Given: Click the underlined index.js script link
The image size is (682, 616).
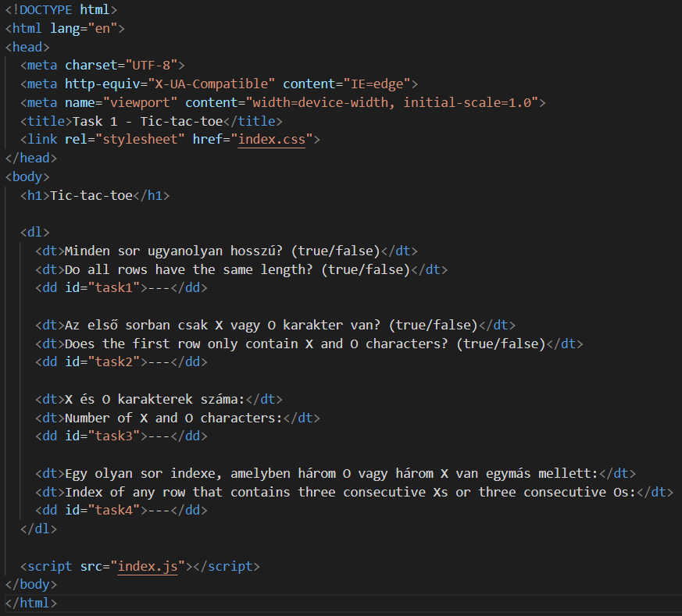Looking at the screenshot, I should point(148,566).
